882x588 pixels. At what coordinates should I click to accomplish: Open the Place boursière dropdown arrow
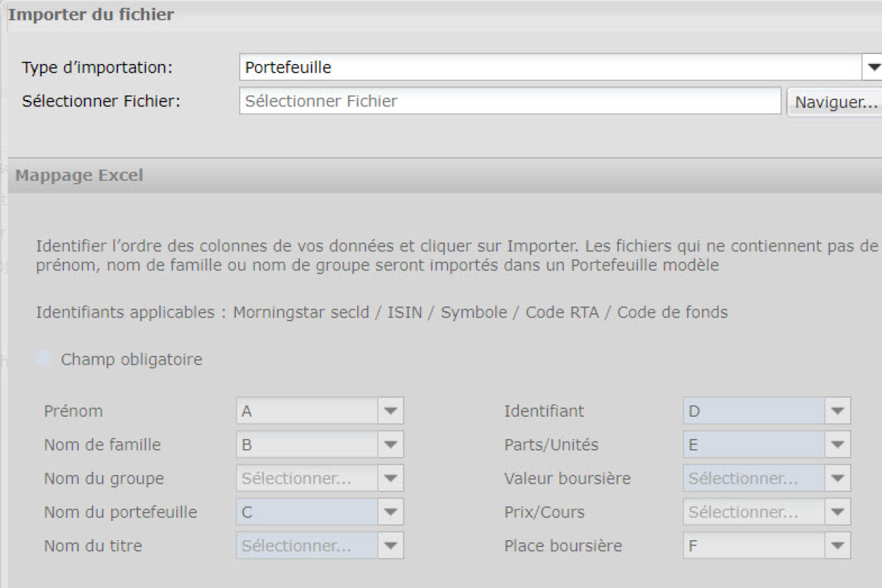(x=838, y=546)
